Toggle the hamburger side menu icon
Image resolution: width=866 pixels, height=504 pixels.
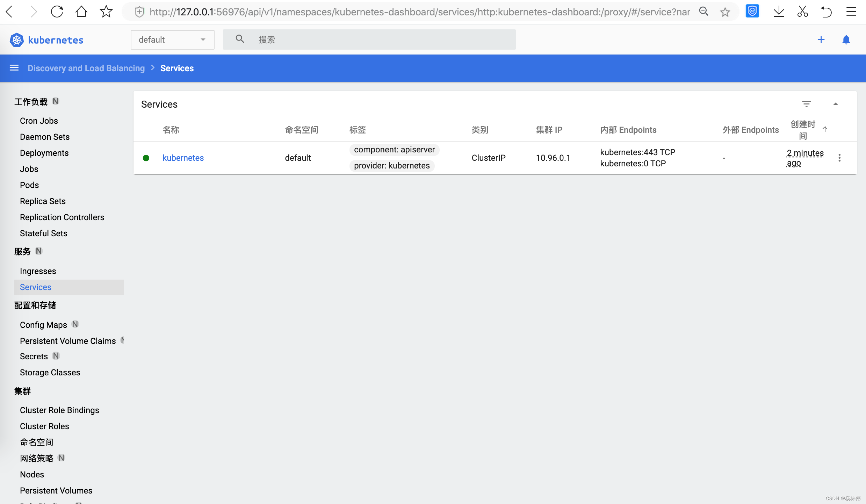click(14, 68)
